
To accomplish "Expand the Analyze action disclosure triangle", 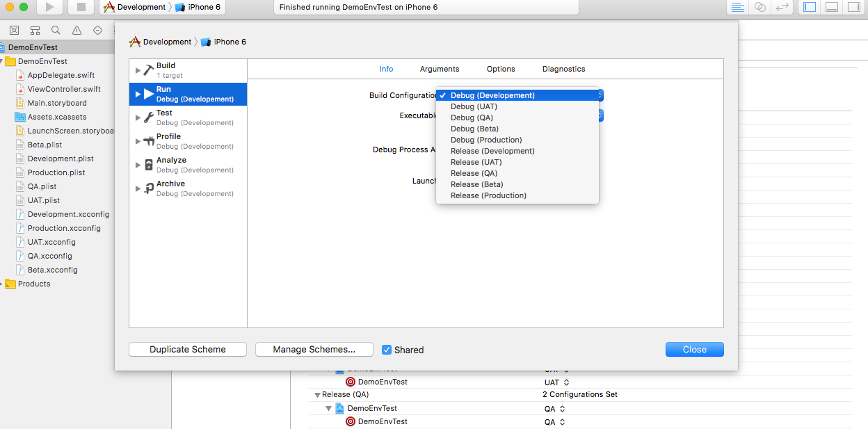I will [138, 165].
